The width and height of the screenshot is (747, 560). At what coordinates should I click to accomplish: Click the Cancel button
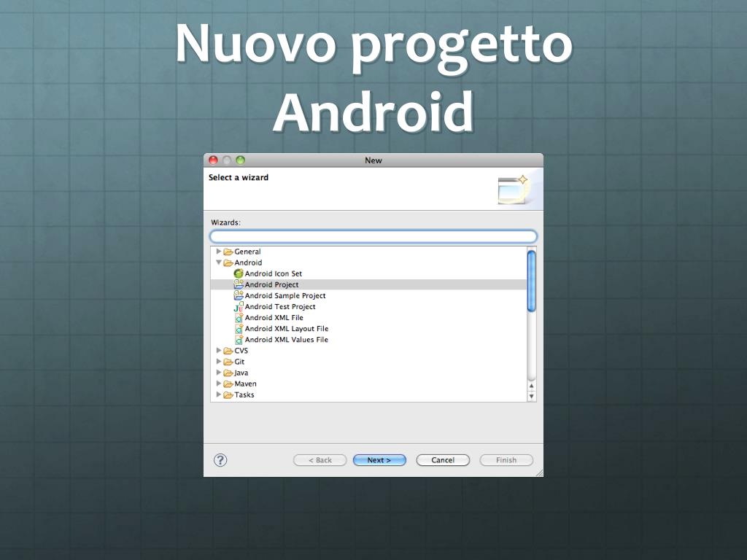tap(443, 460)
